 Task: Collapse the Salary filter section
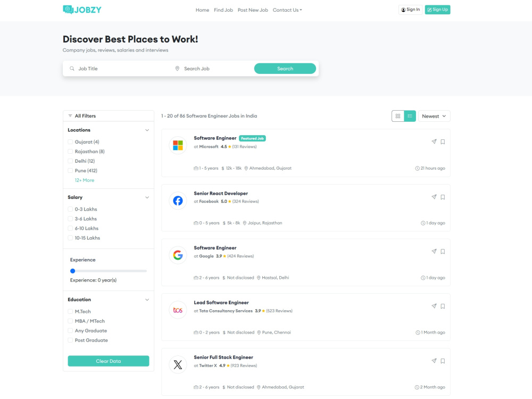click(x=147, y=197)
